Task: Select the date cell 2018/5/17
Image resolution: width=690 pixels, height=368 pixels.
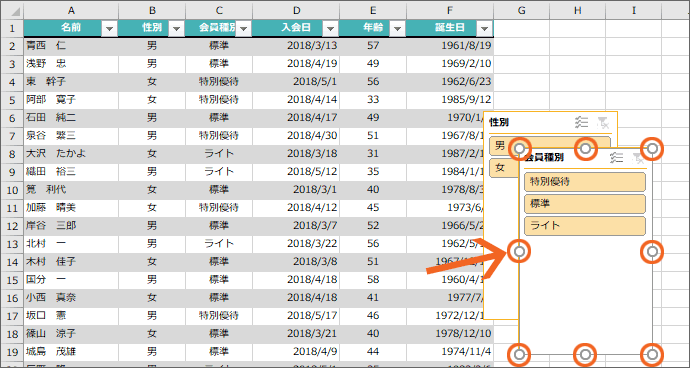Action: (296, 316)
